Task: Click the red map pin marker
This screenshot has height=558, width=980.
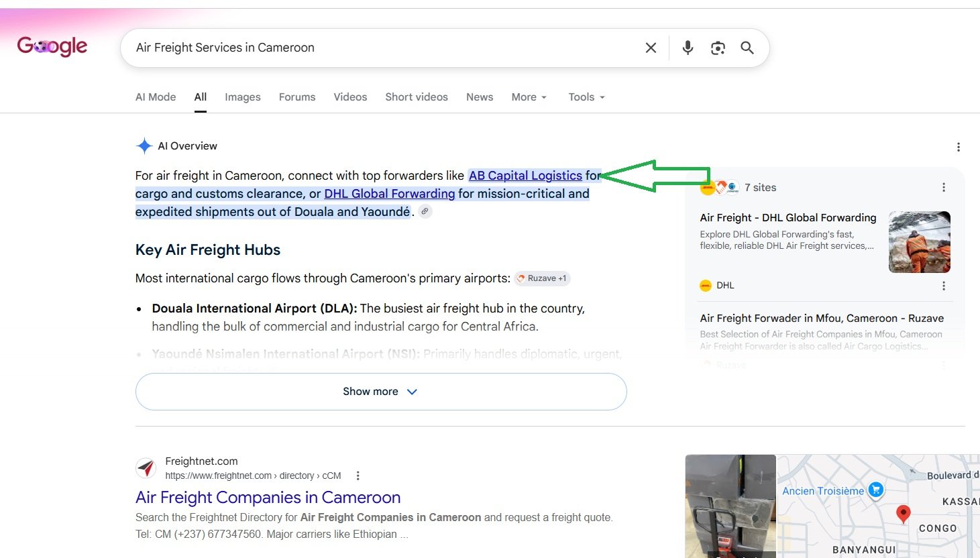Action: point(904,514)
